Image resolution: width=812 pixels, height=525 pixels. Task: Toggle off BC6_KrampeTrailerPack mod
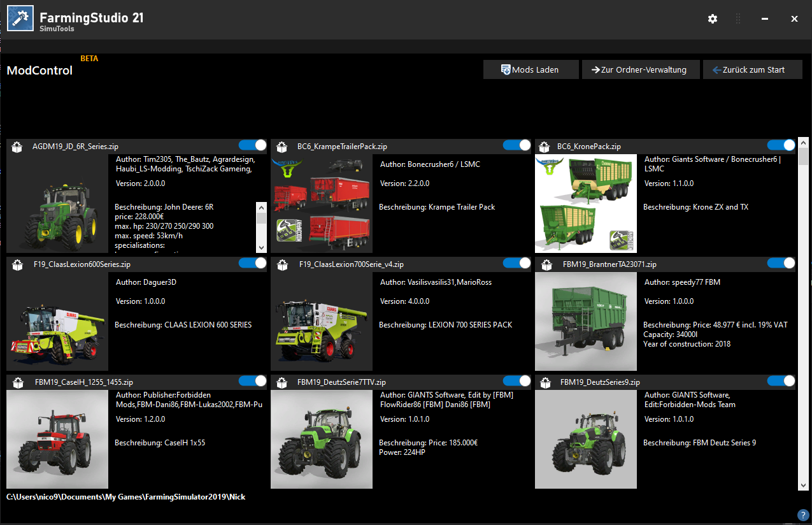(x=517, y=145)
